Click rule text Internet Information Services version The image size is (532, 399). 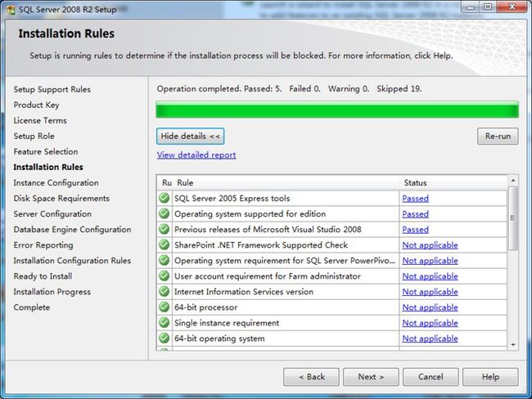(244, 292)
